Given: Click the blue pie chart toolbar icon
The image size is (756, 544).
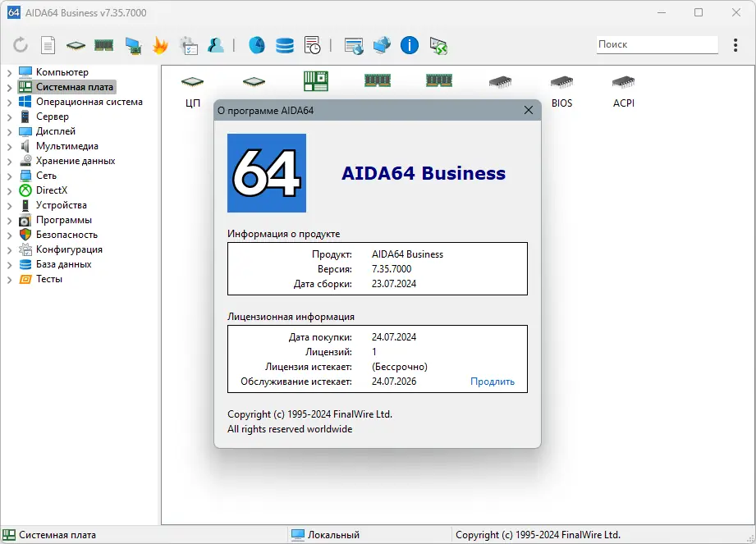Looking at the screenshot, I should 256,45.
